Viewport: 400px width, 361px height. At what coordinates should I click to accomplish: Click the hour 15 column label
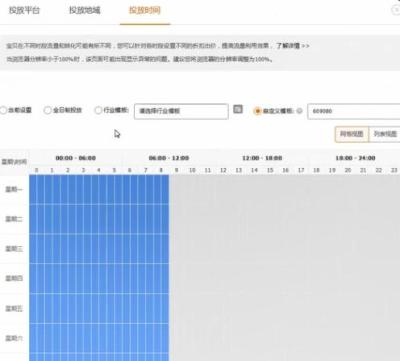coord(270,170)
